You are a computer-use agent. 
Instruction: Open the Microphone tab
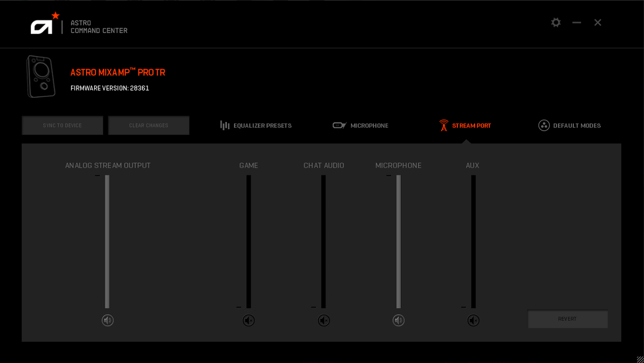(x=361, y=125)
